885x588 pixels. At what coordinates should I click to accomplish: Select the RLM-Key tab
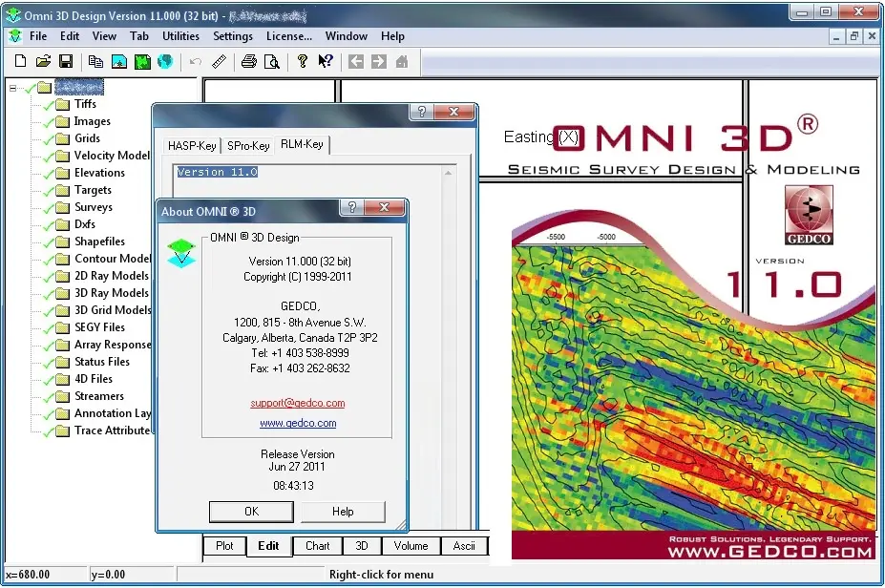302,144
